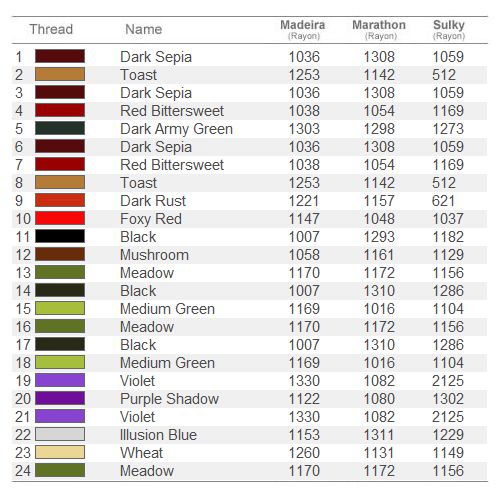Select the Wheat thread name
Viewport: 500px width, 492px height.
coord(142,453)
